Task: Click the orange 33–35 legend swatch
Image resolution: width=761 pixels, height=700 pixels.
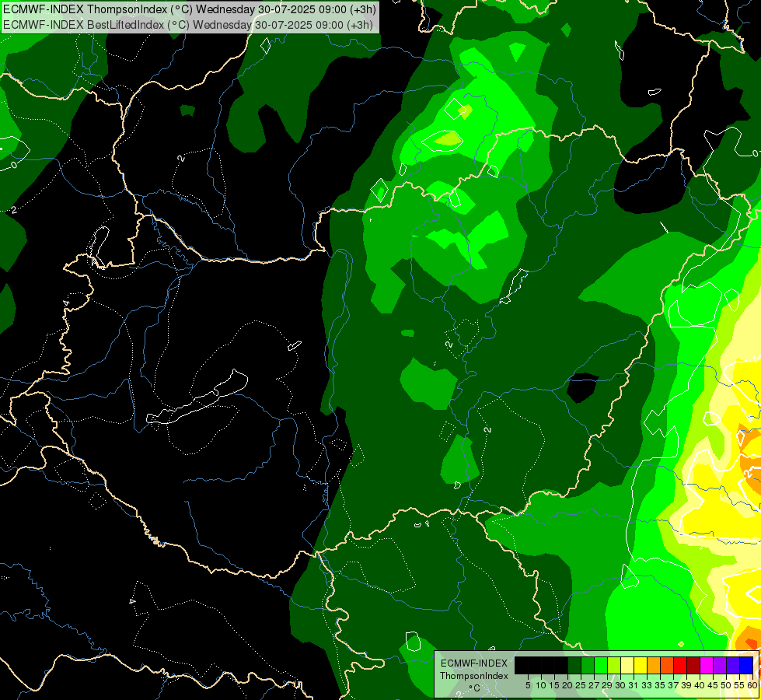Action: click(654, 665)
